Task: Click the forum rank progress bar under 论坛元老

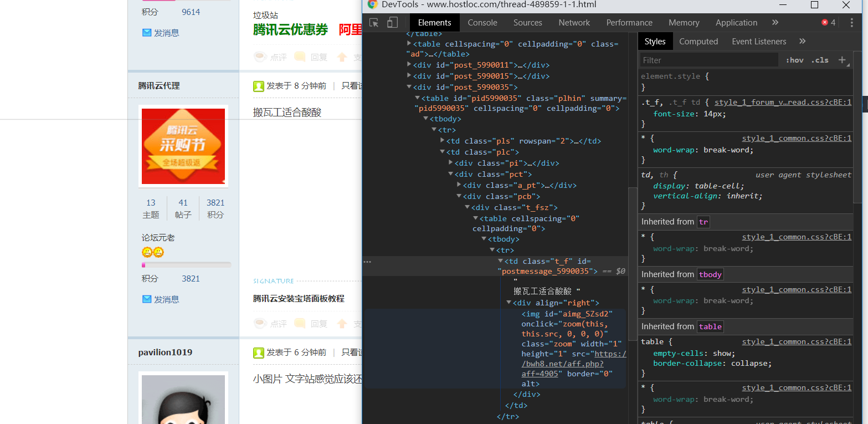Action: (186, 265)
